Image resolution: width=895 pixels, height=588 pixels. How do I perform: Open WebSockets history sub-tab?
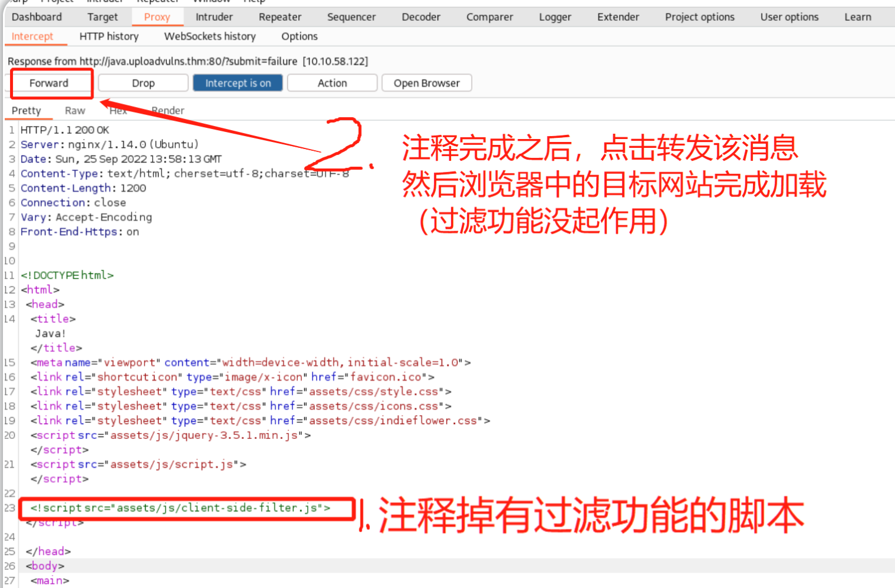pyautogui.click(x=210, y=36)
